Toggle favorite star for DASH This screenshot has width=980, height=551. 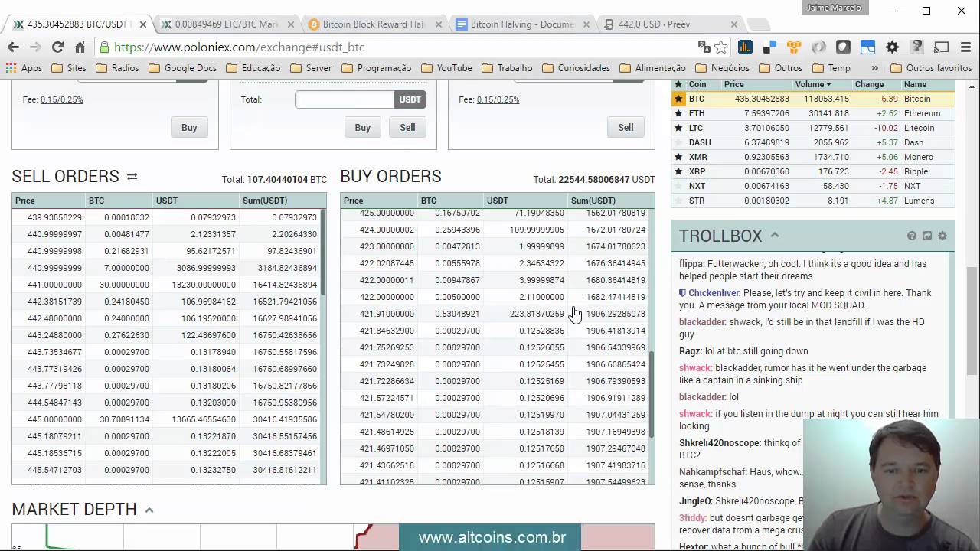(x=678, y=142)
